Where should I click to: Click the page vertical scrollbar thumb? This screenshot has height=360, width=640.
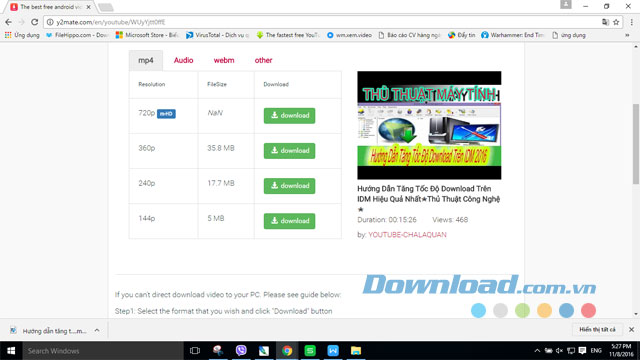[636, 144]
